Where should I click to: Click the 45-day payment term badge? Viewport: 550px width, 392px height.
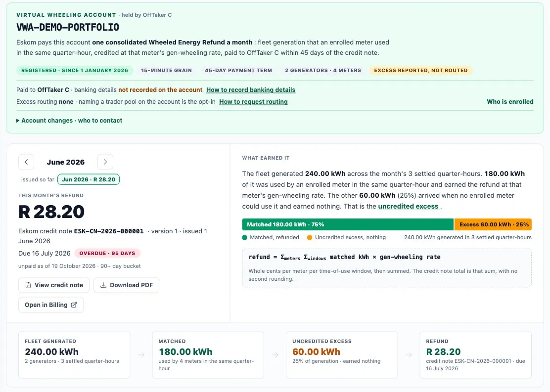coord(238,71)
